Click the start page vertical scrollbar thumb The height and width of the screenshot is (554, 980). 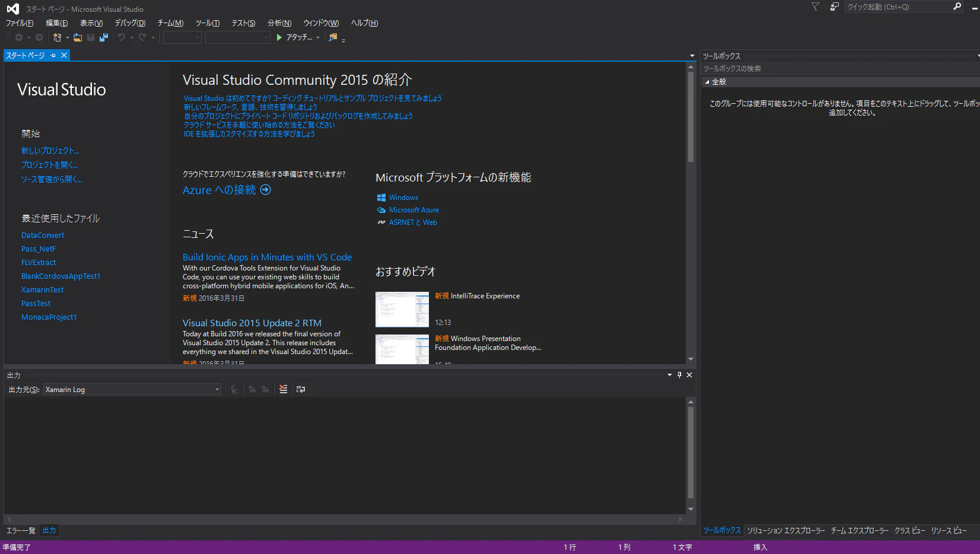[691, 116]
